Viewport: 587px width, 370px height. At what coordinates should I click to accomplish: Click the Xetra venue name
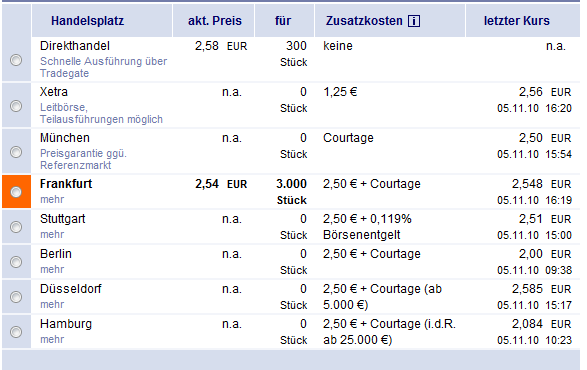coord(54,92)
